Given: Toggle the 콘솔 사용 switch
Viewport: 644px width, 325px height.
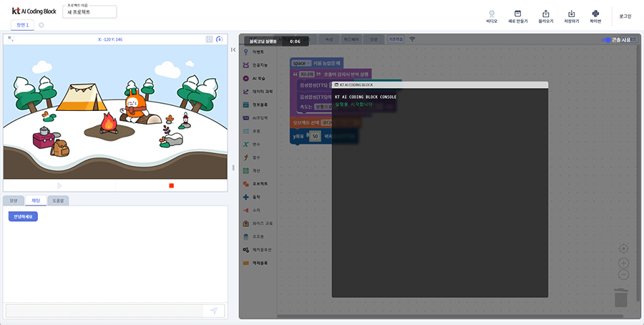Looking at the screenshot, I should pyautogui.click(x=606, y=40).
